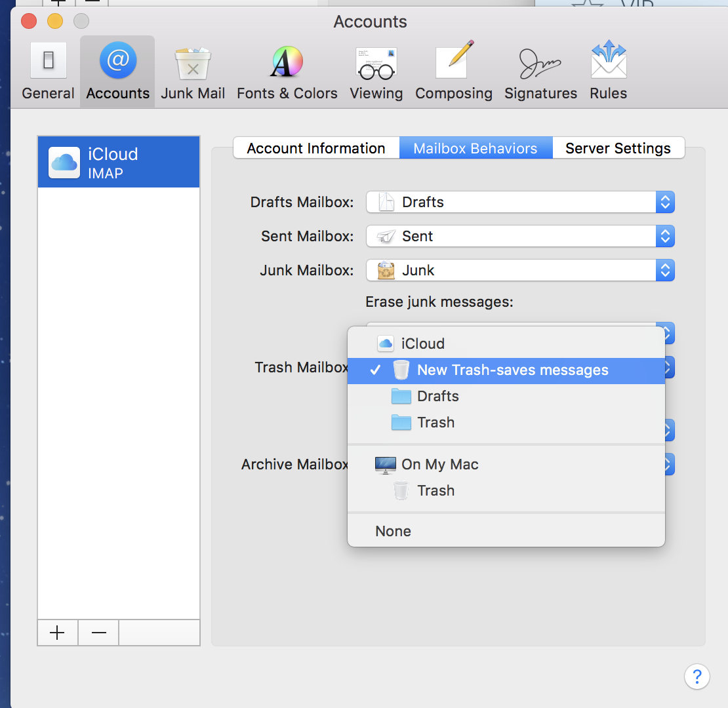
Task: Click the Sent Mailbox label
Action: pyautogui.click(x=308, y=236)
